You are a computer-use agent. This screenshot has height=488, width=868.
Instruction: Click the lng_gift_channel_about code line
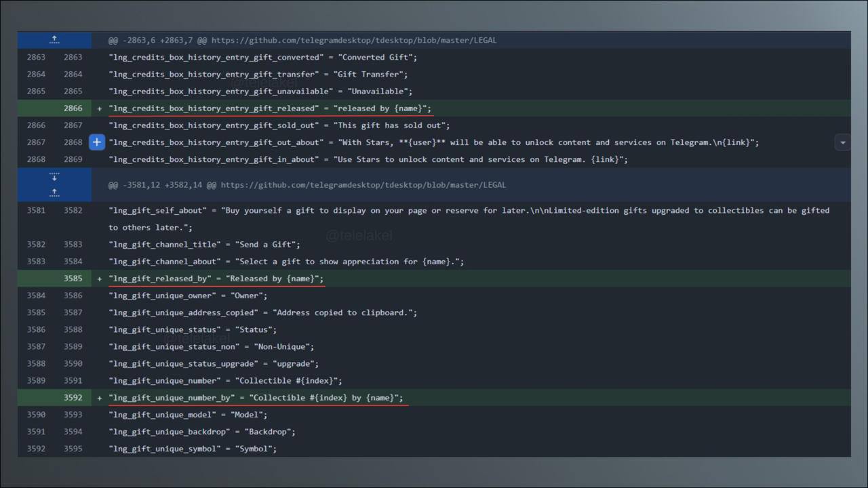(x=286, y=262)
